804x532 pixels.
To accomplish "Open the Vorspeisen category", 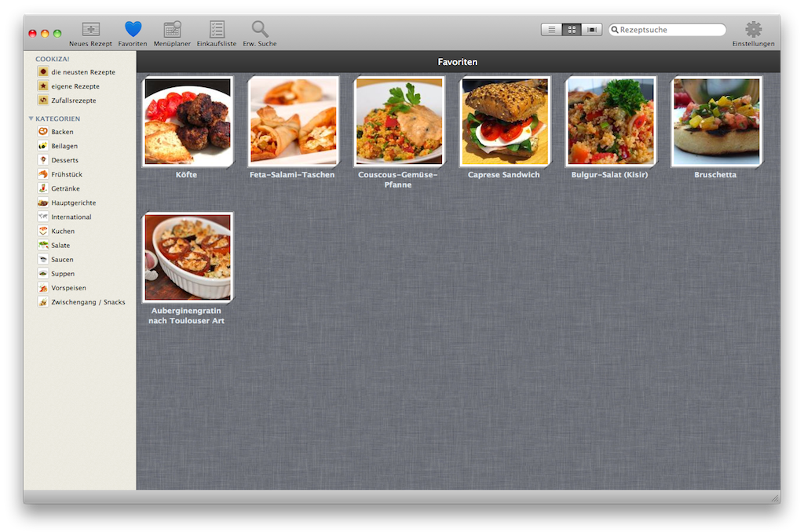I will tap(68, 288).
